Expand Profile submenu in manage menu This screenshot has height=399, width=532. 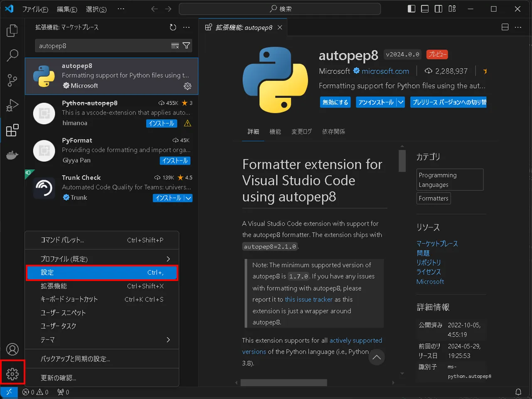pos(168,259)
